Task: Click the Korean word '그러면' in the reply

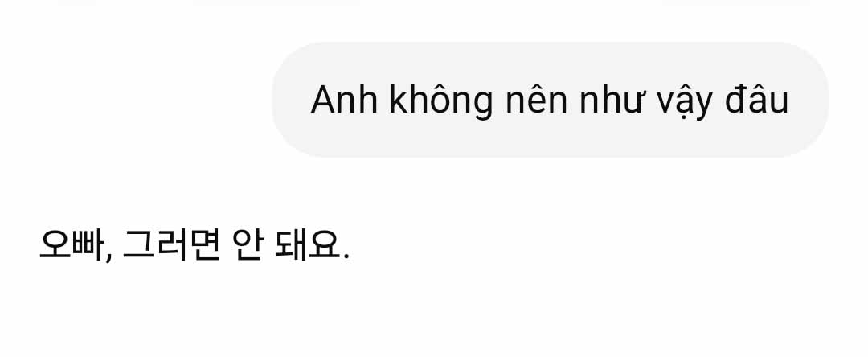Action: [172, 244]
